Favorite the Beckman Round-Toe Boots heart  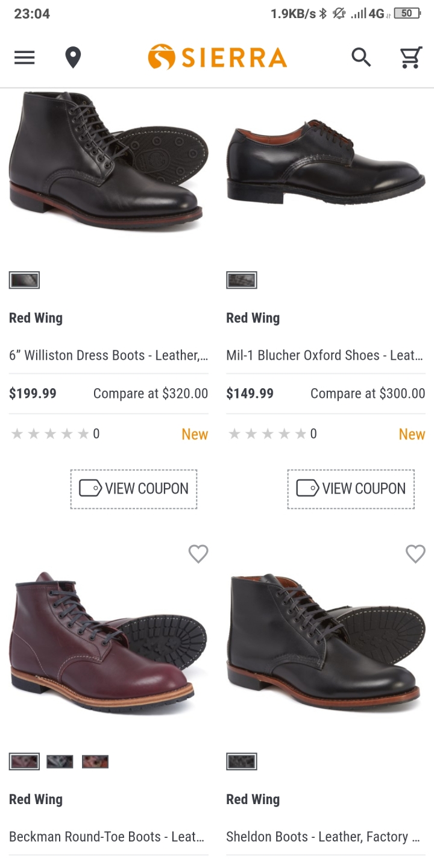click(x=198, y=553)
